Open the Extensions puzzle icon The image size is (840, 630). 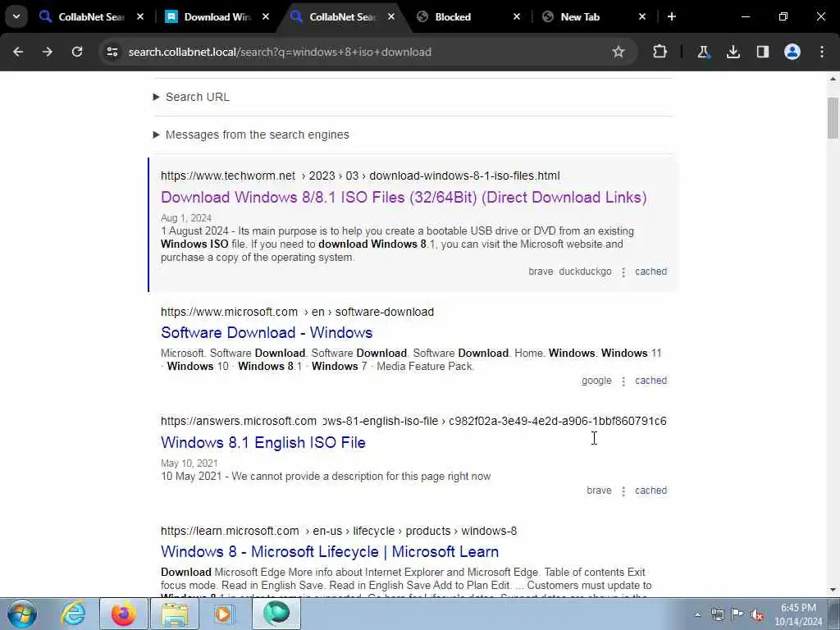[660, 52]
